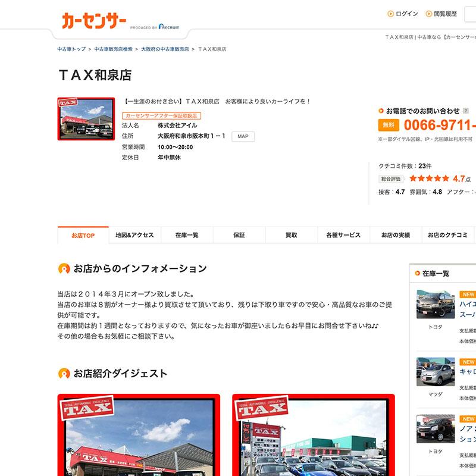Open the 閲覧履歴 link
This screenshot has width=476, height=476.
445,14
